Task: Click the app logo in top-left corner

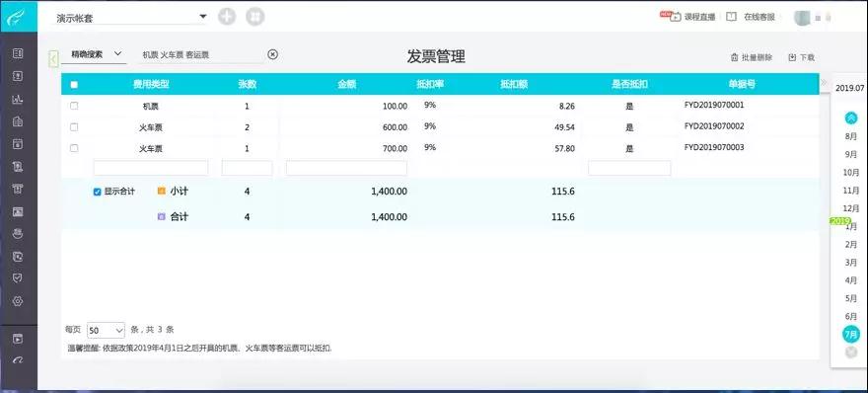Action: click(19, 17)
